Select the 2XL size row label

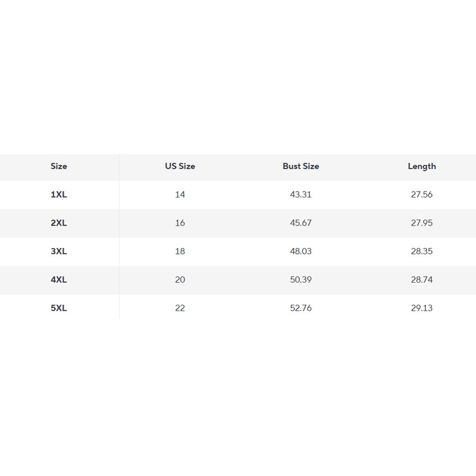coord(59,223)
